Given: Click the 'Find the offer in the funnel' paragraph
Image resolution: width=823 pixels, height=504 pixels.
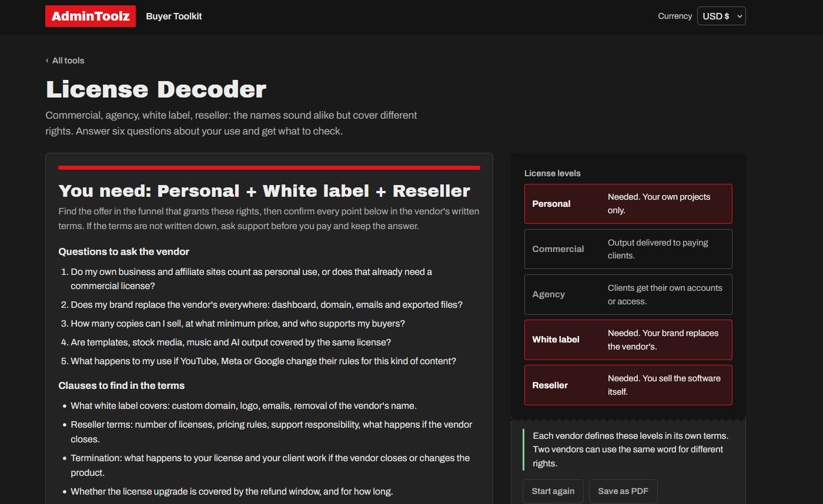Looking at the screenshot, I should click(269, 219).
